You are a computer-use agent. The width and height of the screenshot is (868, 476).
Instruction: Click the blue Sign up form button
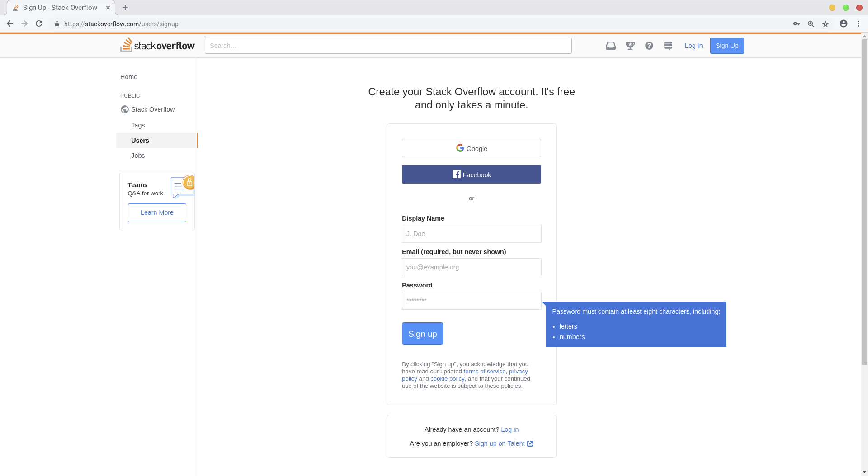point(423,334)
